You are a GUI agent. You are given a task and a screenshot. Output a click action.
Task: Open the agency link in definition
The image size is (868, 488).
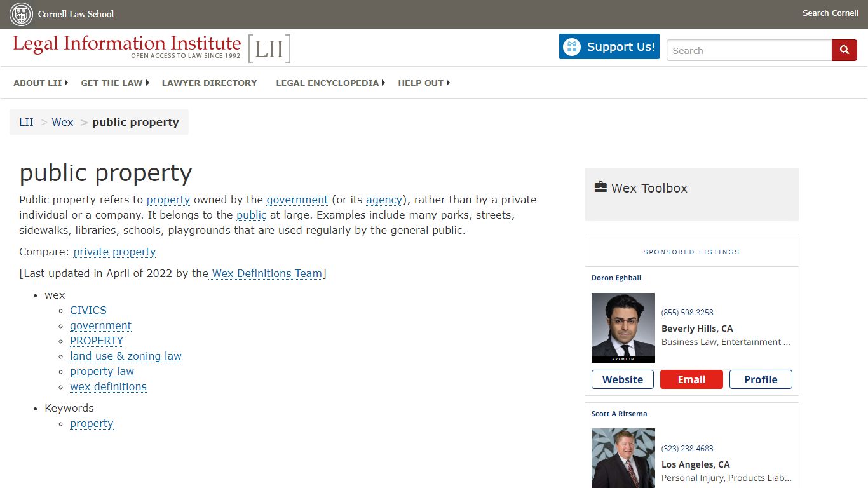384,200
